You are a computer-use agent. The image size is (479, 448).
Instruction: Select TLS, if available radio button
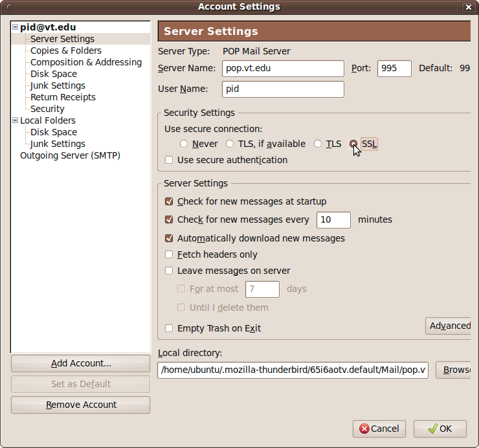pos(230,144)
